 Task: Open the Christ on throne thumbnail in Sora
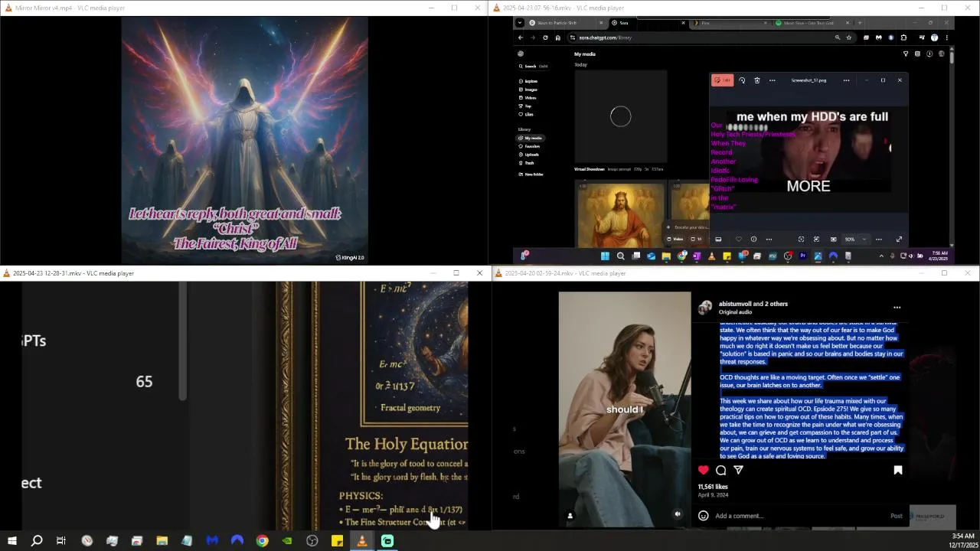pyautogui.click(x=620, y=214)
